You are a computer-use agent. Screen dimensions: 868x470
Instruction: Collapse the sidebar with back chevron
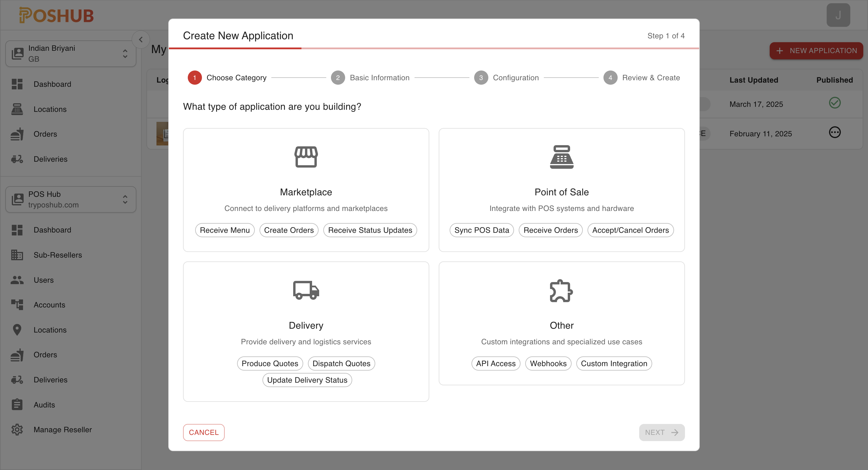pos(141,40)
